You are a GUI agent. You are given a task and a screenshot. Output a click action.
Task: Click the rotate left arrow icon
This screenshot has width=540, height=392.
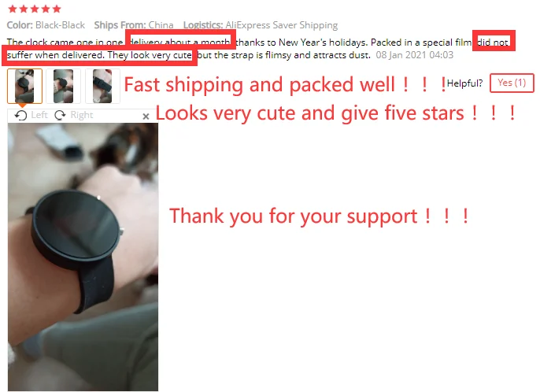(20, 116)
